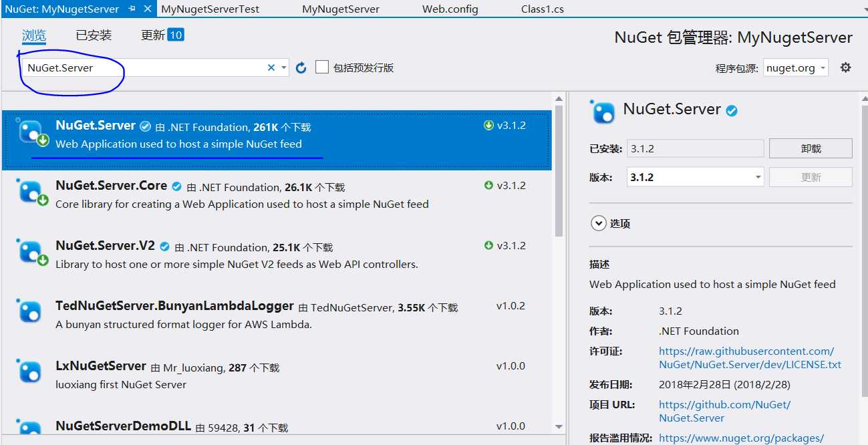Open the LICENSE.txt license link

[750, 357]
